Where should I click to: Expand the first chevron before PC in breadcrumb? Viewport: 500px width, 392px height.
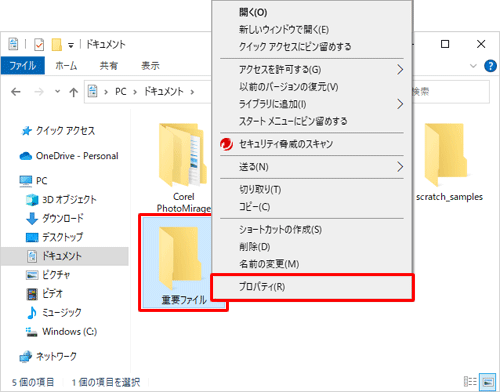[106, 92]
